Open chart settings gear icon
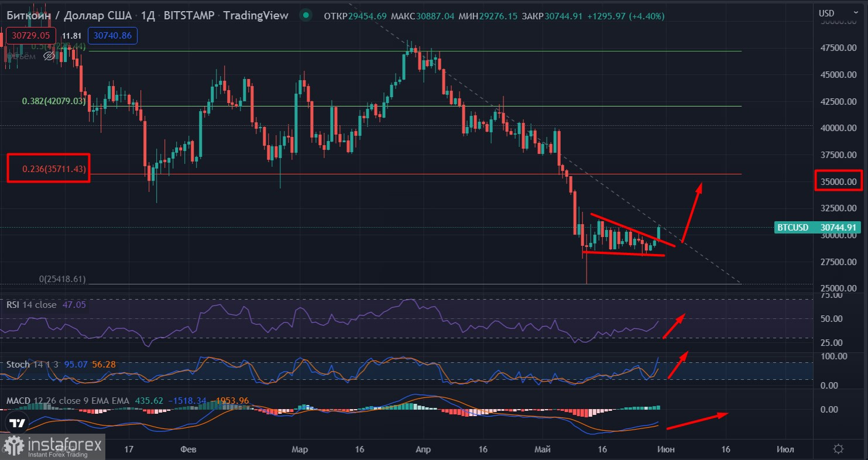Screen dimensions: 868x460 (x=838, y=449)
